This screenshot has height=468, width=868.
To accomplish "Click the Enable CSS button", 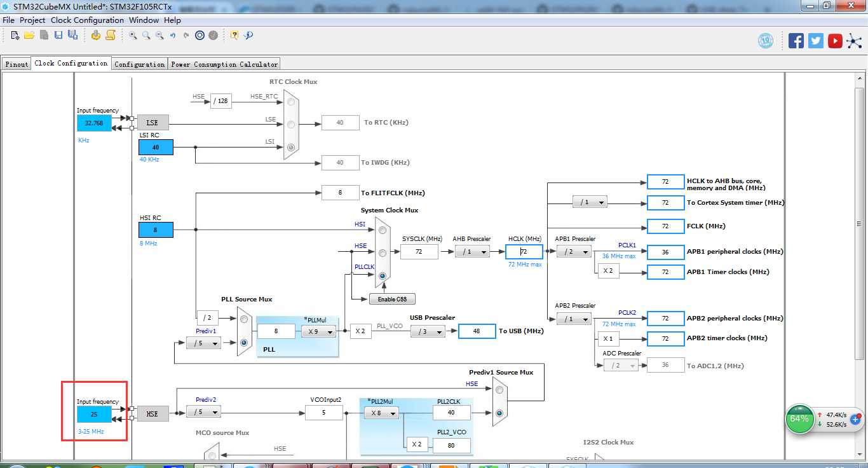I will click(392, 299).
